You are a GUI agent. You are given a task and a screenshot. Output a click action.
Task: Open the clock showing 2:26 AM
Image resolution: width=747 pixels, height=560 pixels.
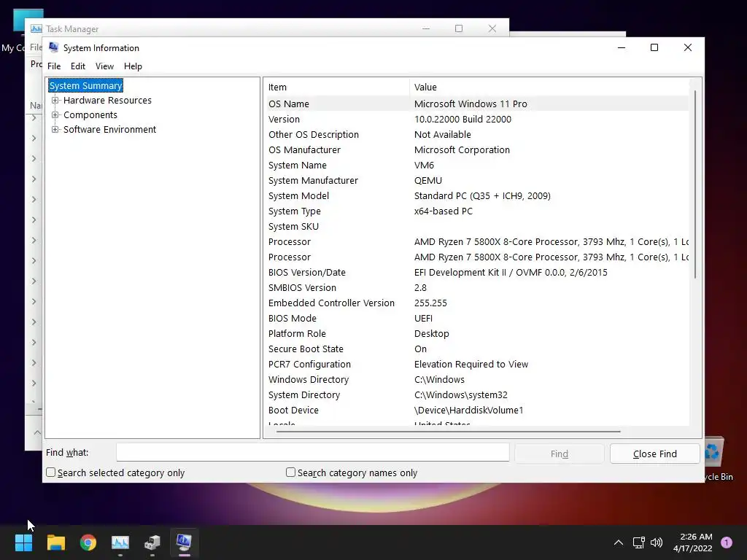693,542
